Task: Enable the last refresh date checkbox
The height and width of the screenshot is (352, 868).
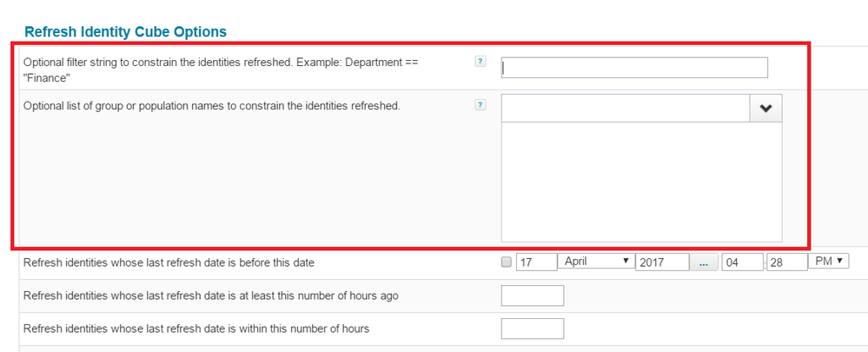Action: pyautogui.click(x=507, y=262)
